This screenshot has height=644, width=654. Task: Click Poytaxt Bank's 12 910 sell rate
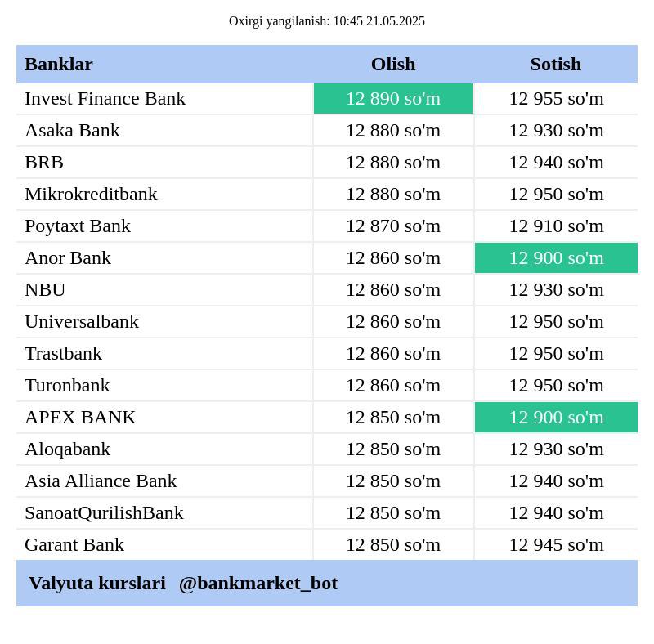coord(556,226)
